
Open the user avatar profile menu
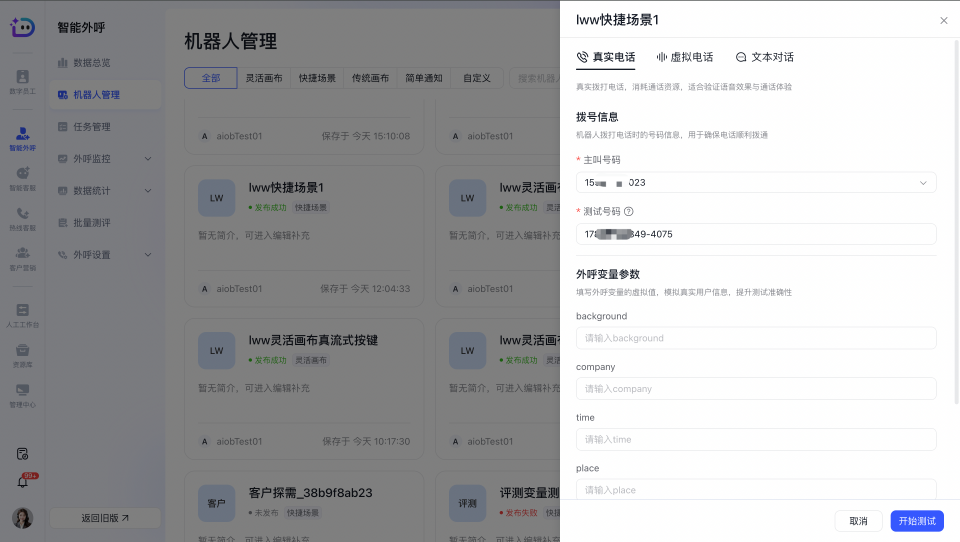[x=23, y=518]
